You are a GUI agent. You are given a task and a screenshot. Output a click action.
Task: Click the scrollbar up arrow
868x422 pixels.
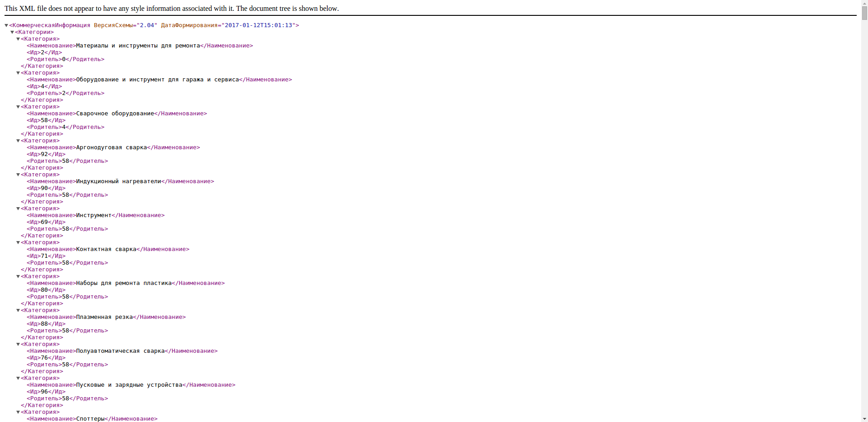864,3
